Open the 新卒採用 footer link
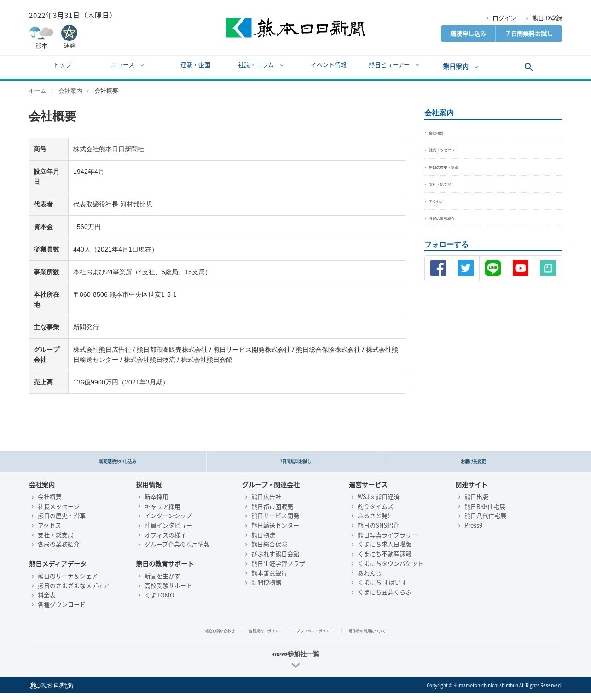 click(x=156, y=497)
